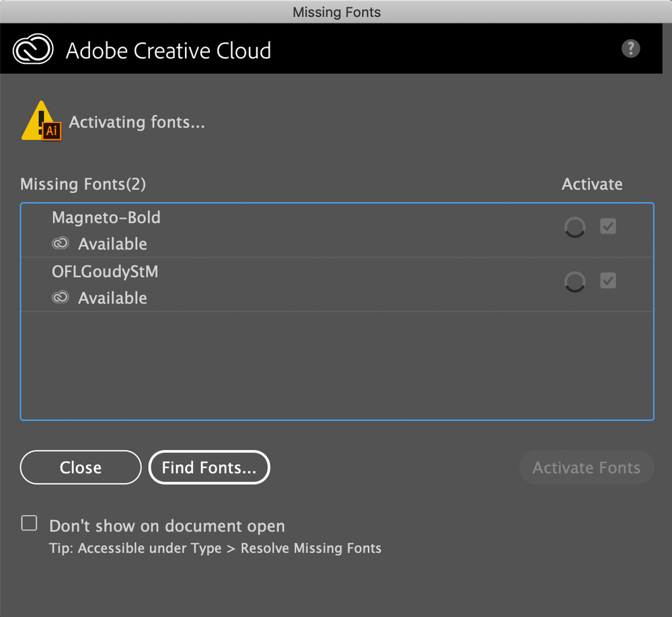Uncheck Activate checkbox for OFLGoudyStM

(x=608, y=281)
